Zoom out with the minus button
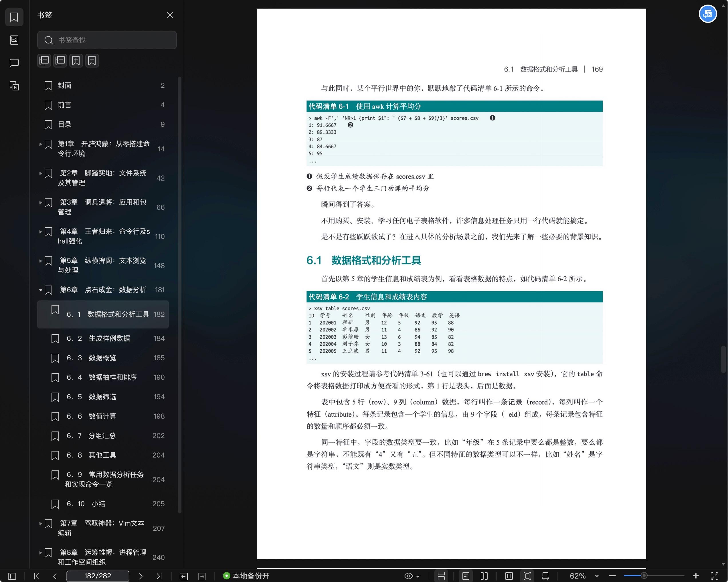The height and width of the screenshot is (582, 728). click(612, 576)
